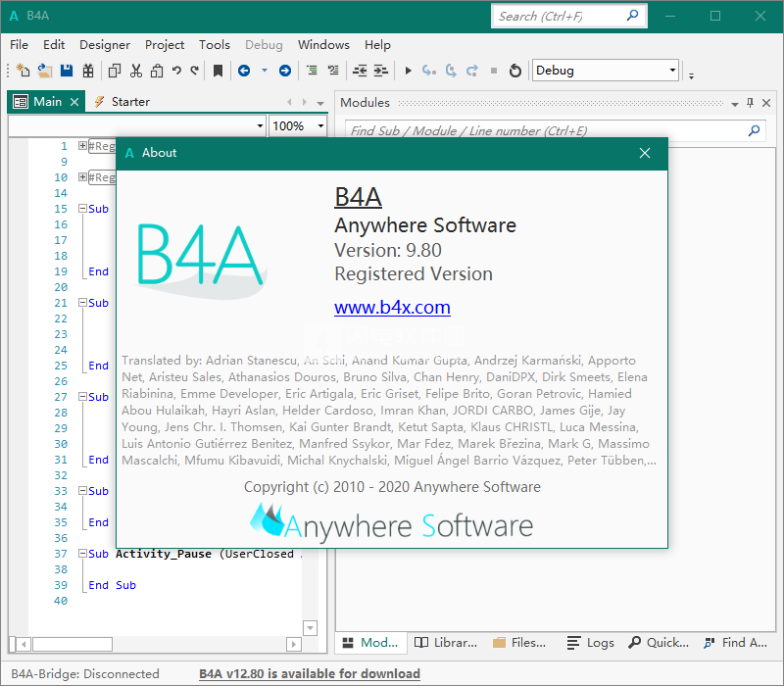Click the Increase indent icon

(381, 71)
